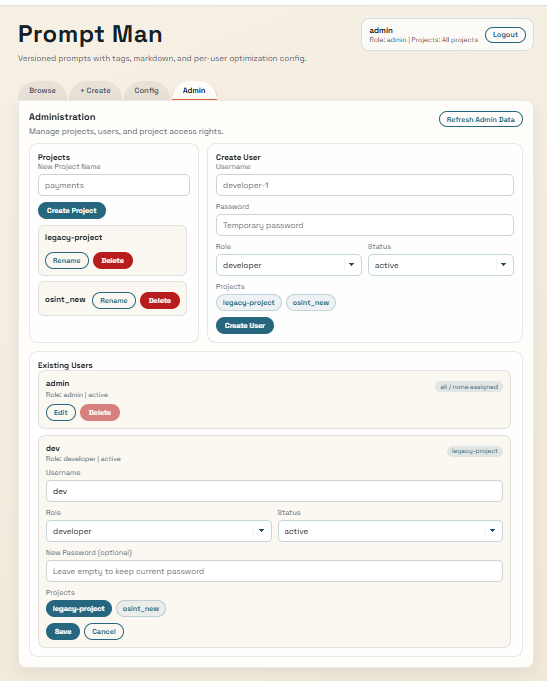Click the 'Existing Users' heading
The image size is (547, 681).
[65, 365]
